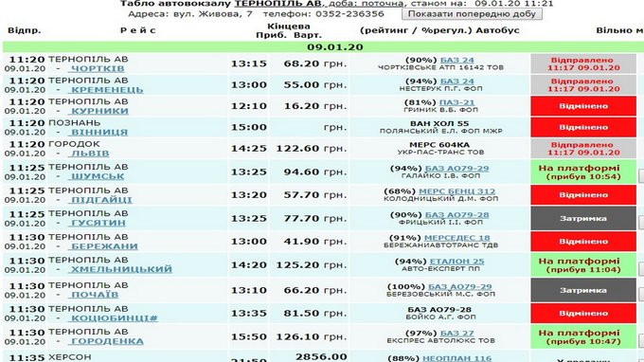Screen dimensions: 644x362
Task: View the НЕОПЛАН 116 bus link
Action: click(456, 358)
